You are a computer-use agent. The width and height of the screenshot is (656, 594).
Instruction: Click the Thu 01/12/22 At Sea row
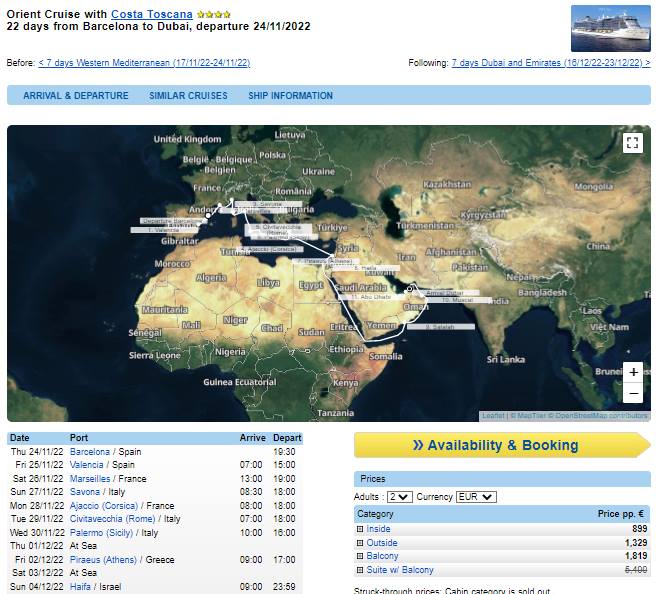click(155, 546)
